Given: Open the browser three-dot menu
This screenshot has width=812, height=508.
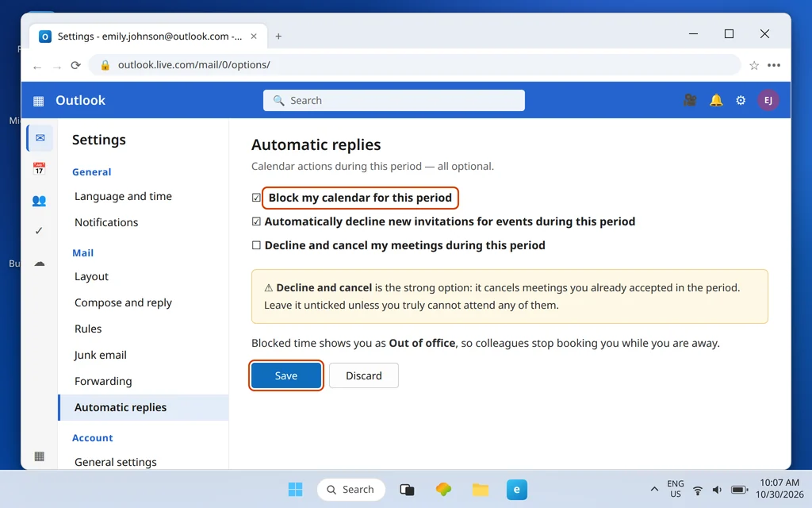Looking at the screenshot, I should [774, 65].
